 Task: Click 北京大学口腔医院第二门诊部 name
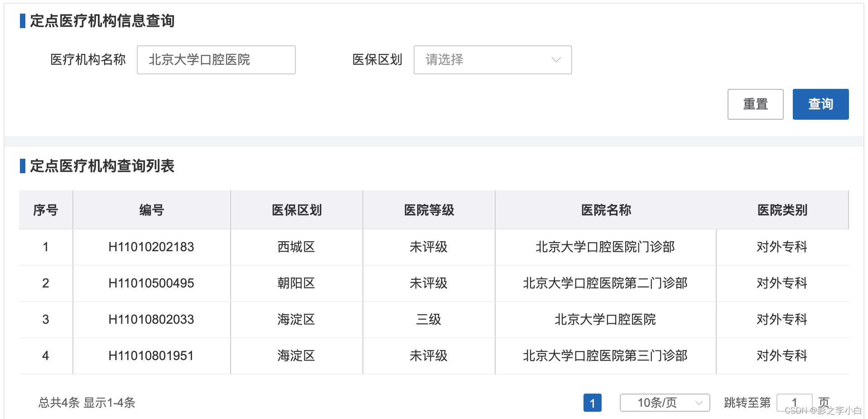[605, 283]
